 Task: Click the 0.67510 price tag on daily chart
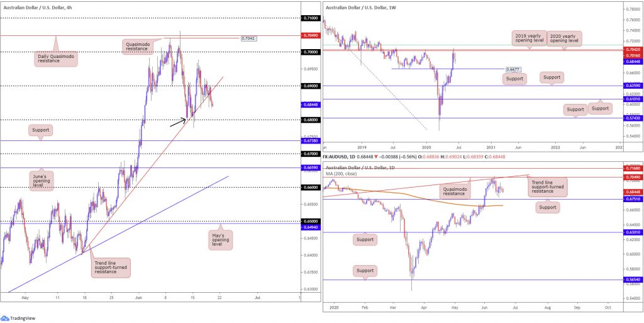tap(631, 200)
